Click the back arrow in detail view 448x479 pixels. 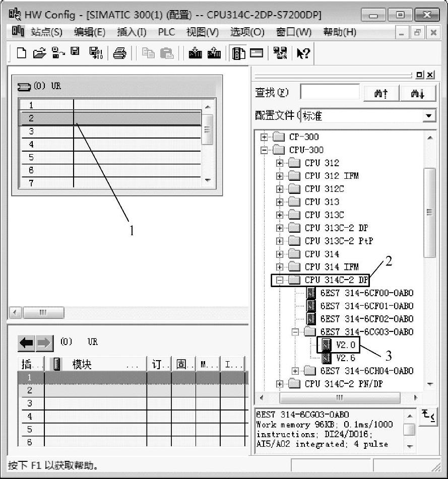coord(26,343)
